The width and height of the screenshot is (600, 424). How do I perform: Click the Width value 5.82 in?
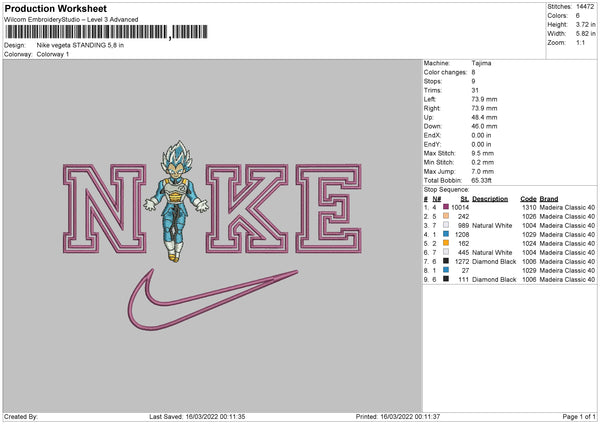[585, 34]
